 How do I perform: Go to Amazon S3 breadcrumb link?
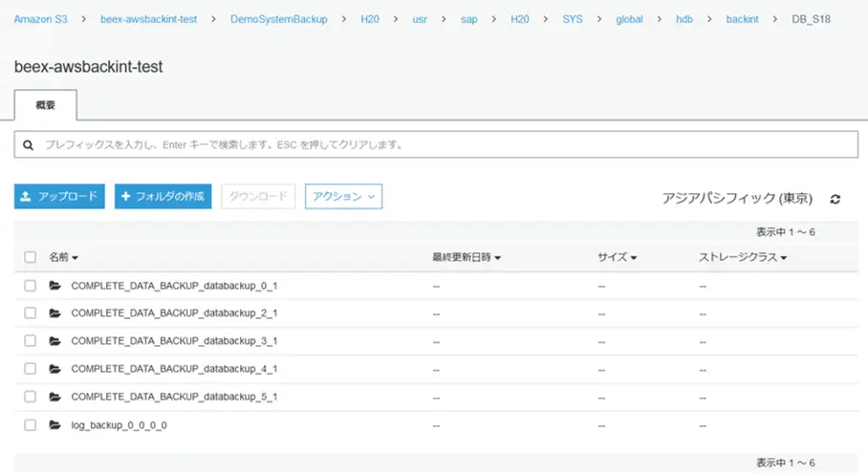pyautogui.click(x=40, y=19)
